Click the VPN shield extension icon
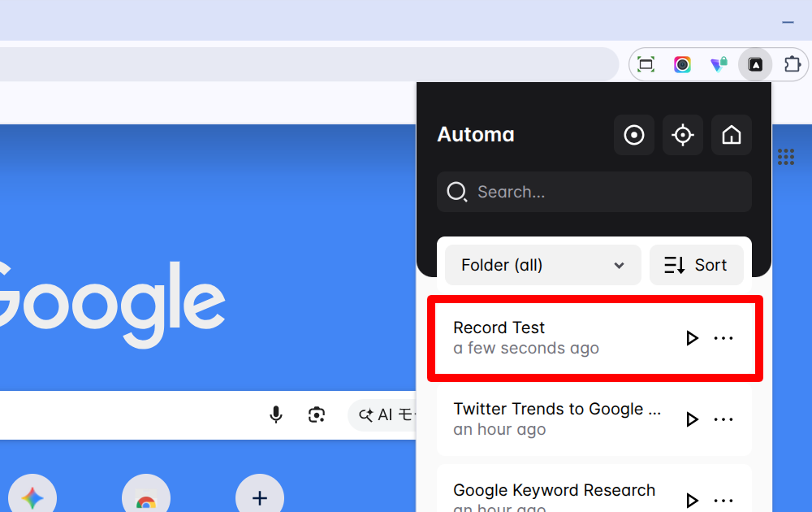812x512 pixels. [719, 65]
